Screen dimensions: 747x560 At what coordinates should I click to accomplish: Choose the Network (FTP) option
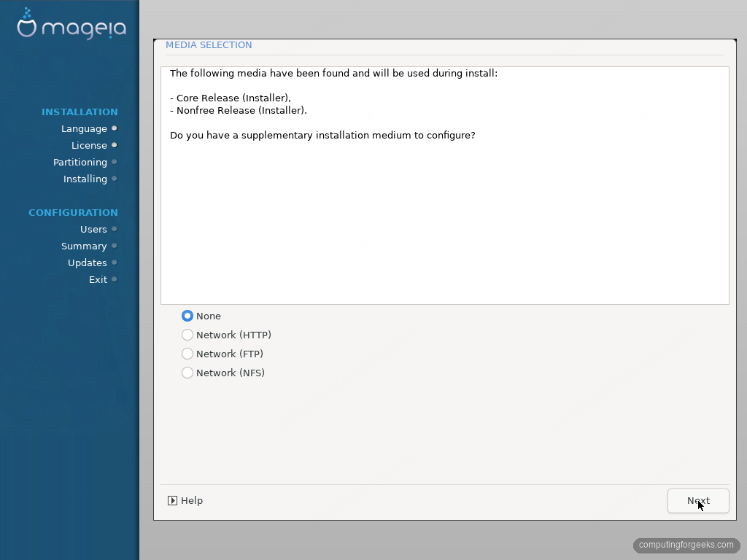pos(187,354)
